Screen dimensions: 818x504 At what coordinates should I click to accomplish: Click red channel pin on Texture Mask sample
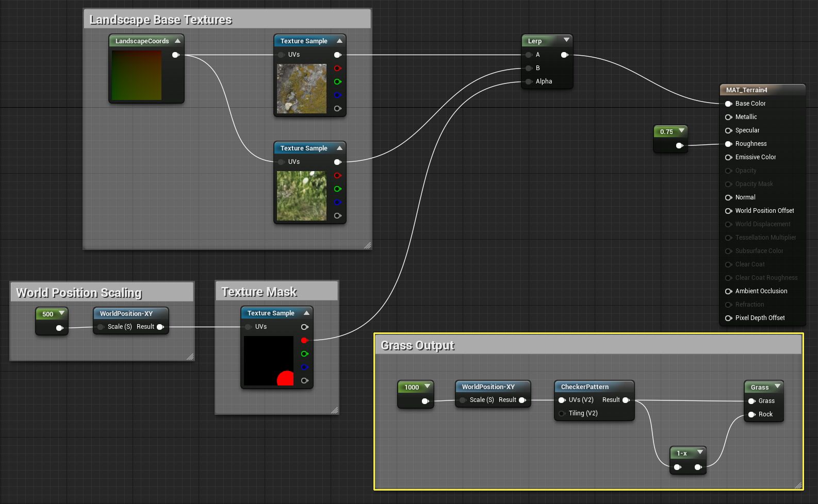pos(304,340)
